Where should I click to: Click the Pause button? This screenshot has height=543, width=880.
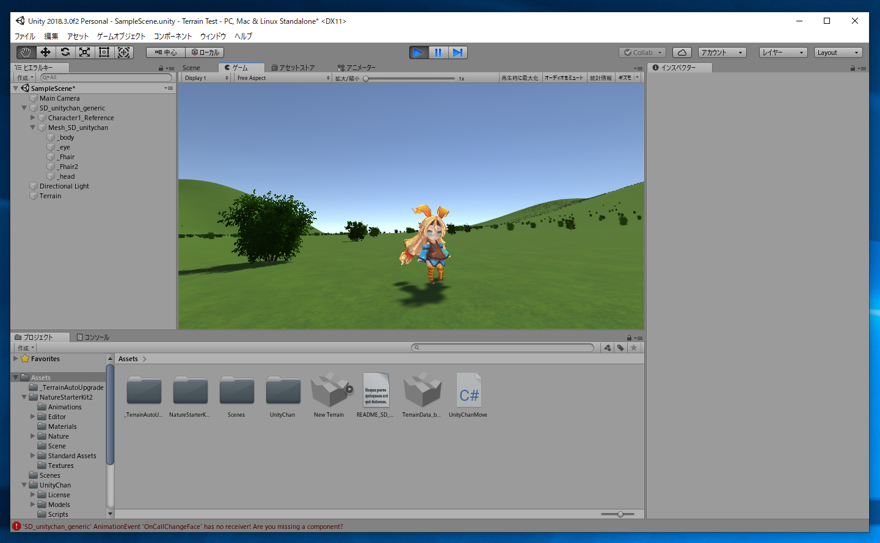tap(438, 52)
